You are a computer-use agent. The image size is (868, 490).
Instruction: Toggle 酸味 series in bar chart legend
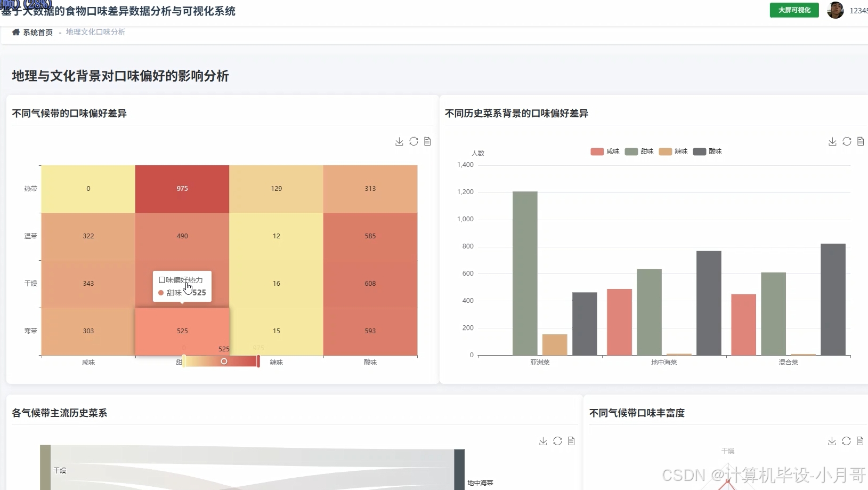click(707, 151)
